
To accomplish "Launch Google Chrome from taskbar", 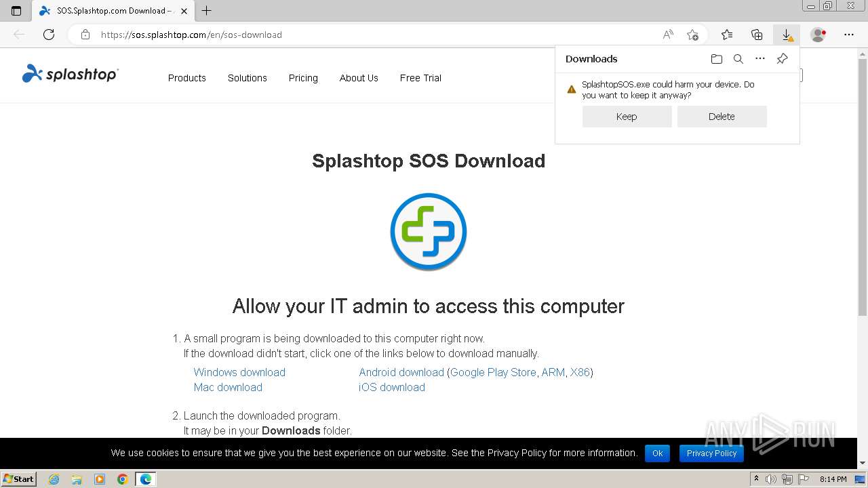I will pos(123,479).
